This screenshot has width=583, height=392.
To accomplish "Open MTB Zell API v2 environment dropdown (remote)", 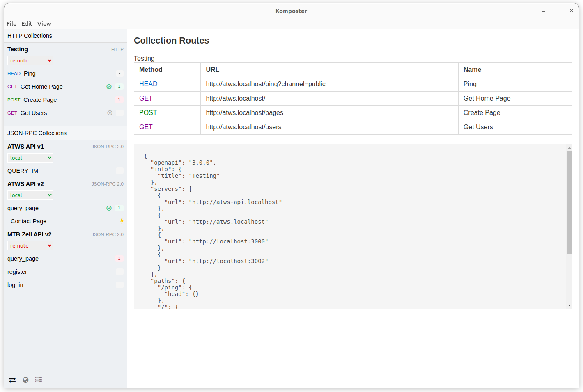I will point(30,246).
